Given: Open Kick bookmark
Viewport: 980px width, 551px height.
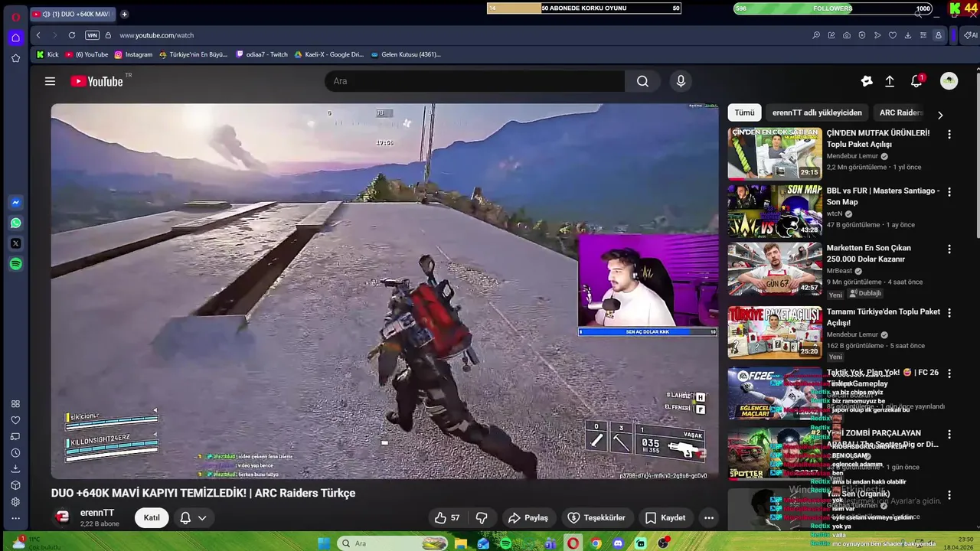Looking at the screenshot, I should (47, 54).
